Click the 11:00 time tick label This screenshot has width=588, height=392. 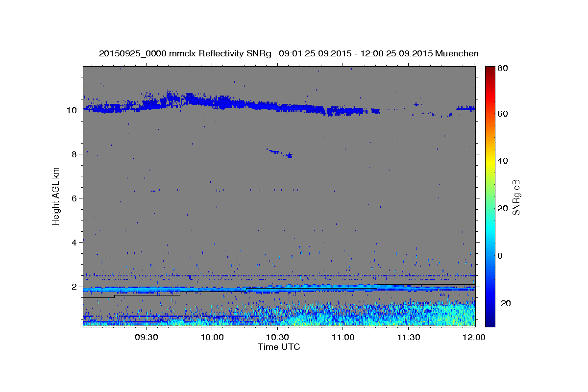343,338
